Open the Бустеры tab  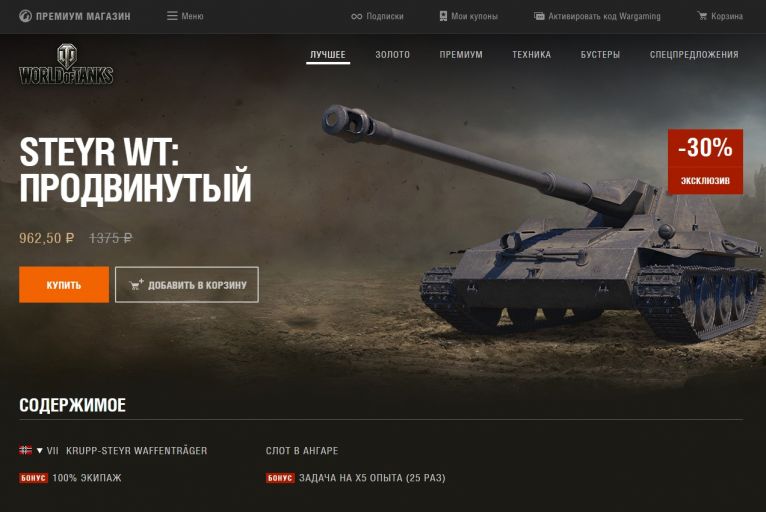600,55
